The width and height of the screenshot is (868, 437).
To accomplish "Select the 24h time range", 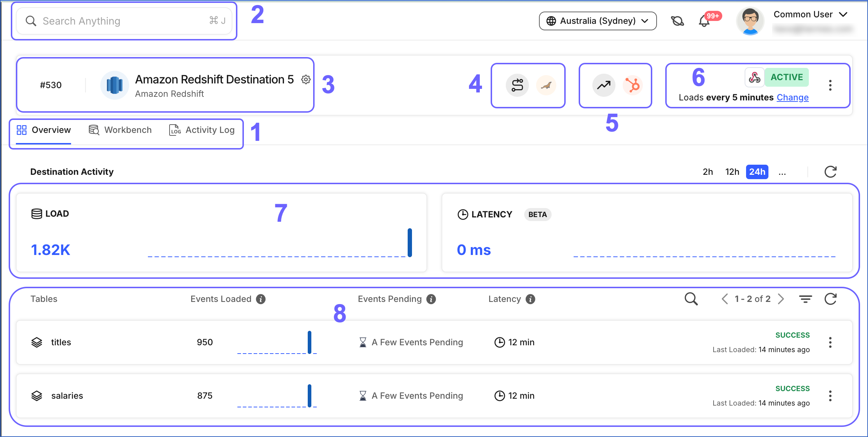I will coord(757,172).
